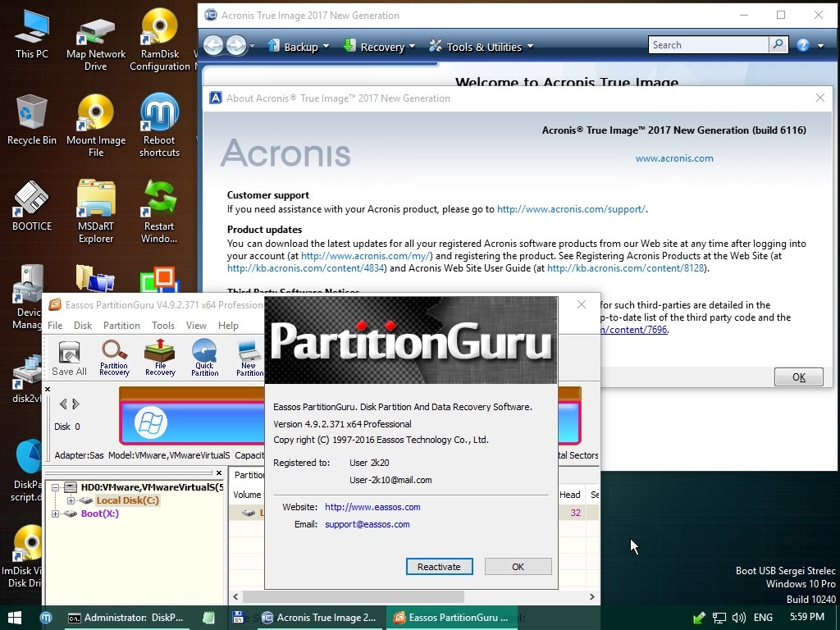Open MSDaRT Explorer shortcut
Viewport: 840px width, 630px height.
click(96, 212)
